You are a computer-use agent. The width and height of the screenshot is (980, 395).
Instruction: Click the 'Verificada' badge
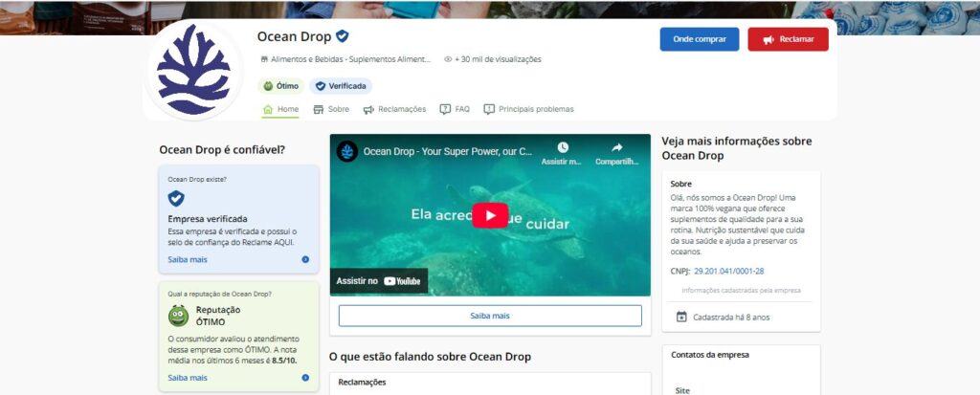341,86
